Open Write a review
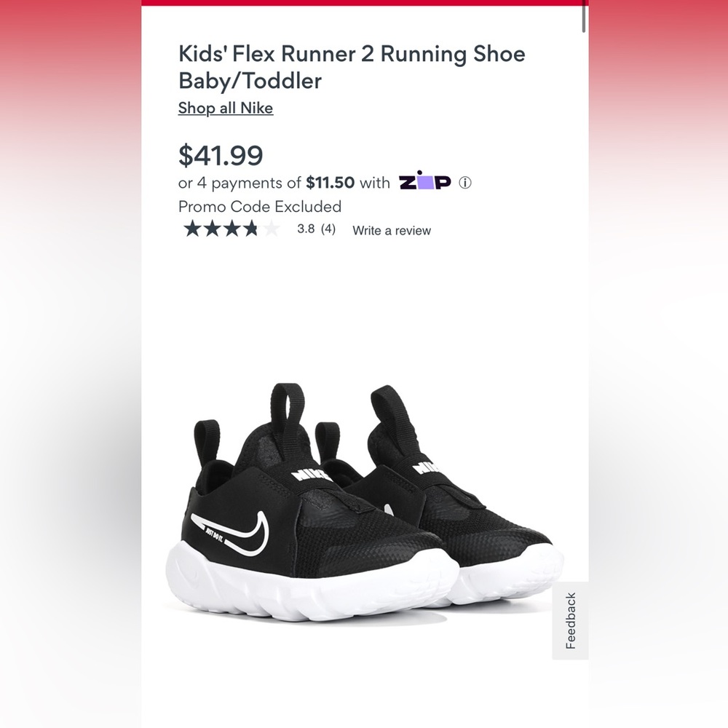 (390, 230)
